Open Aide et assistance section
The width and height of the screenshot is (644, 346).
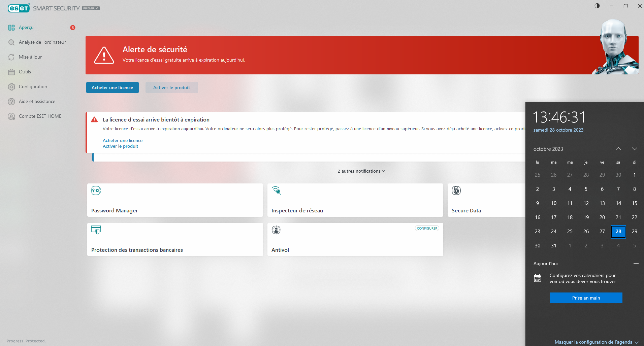(37, 102)
